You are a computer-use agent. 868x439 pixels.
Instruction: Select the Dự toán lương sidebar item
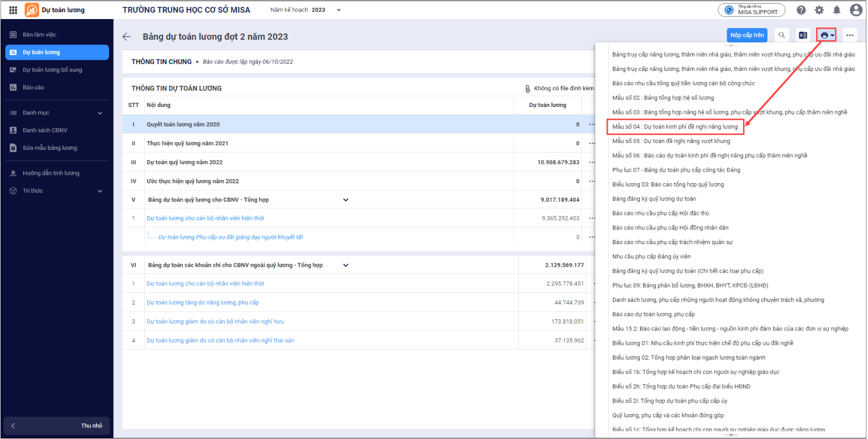[57, 52]
